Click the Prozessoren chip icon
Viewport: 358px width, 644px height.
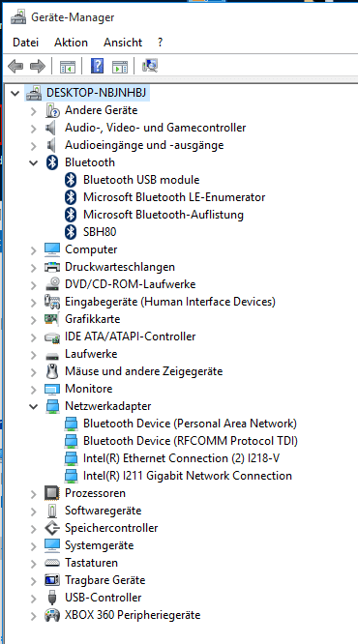(x=52, y=493)
